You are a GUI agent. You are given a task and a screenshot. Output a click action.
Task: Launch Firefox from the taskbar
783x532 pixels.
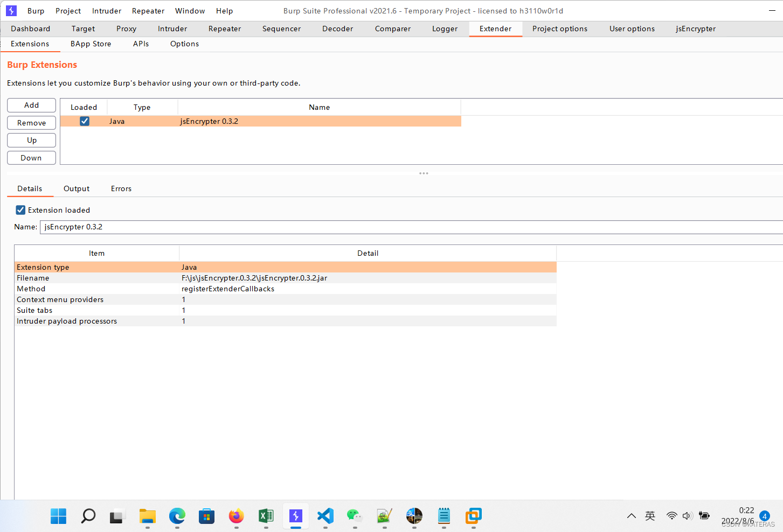(x=236, y=516)
